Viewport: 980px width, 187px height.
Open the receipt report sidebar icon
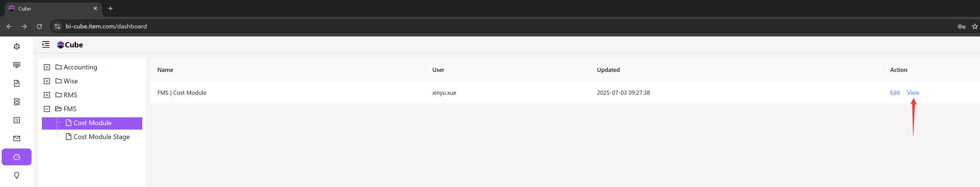tap(17, 102)
